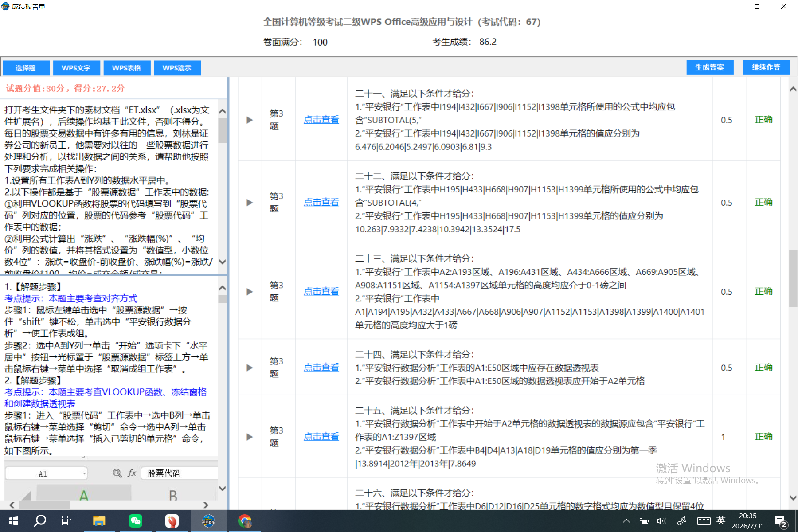Check battery status tray icon
The height and width of the screenshot is (532, 798).
644,521
